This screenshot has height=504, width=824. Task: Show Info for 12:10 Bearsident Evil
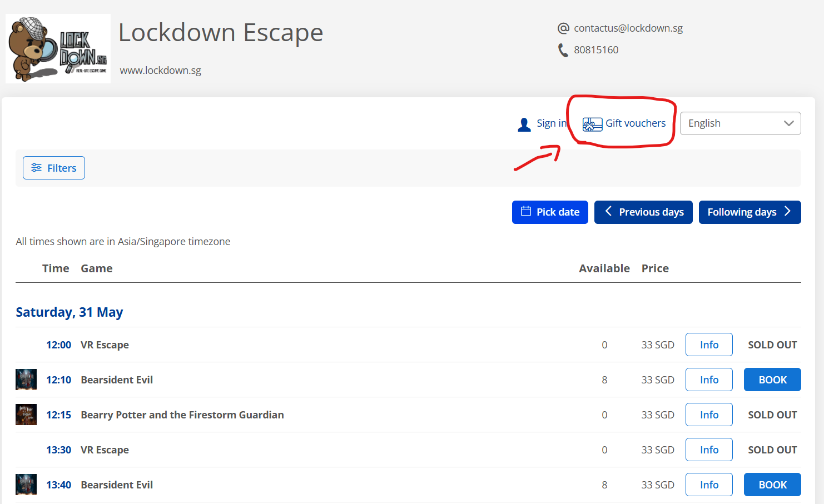709,380
